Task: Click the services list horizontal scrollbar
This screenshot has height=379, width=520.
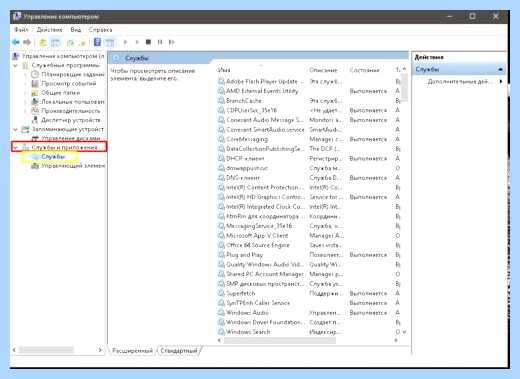Action: point(280,340)
